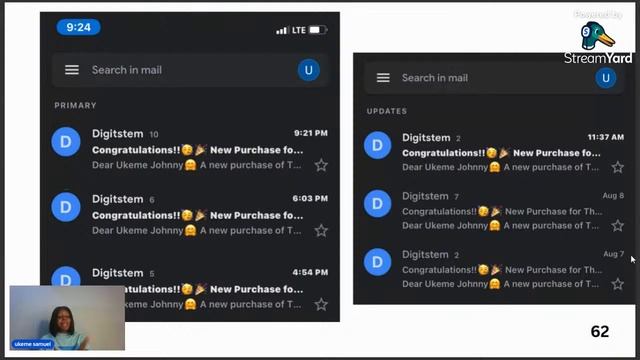The height and width of the screenshot is (360, 640).
Task: Focus Search in mail field in Updates inbox
Action: [x=494, y=78]
